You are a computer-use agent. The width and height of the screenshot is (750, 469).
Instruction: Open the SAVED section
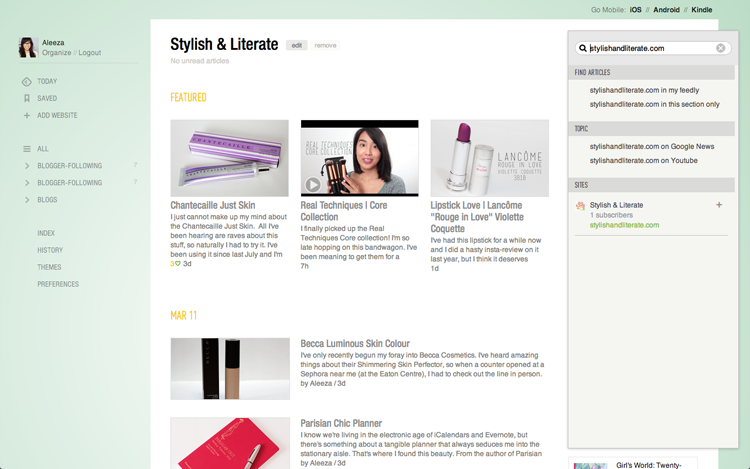pyautogui.click(x=47, y=98)
